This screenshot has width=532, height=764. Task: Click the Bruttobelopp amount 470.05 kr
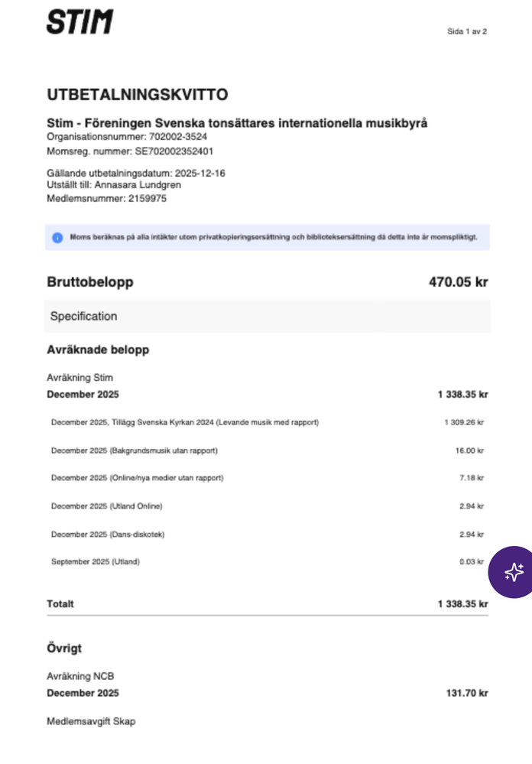point(460,282)
